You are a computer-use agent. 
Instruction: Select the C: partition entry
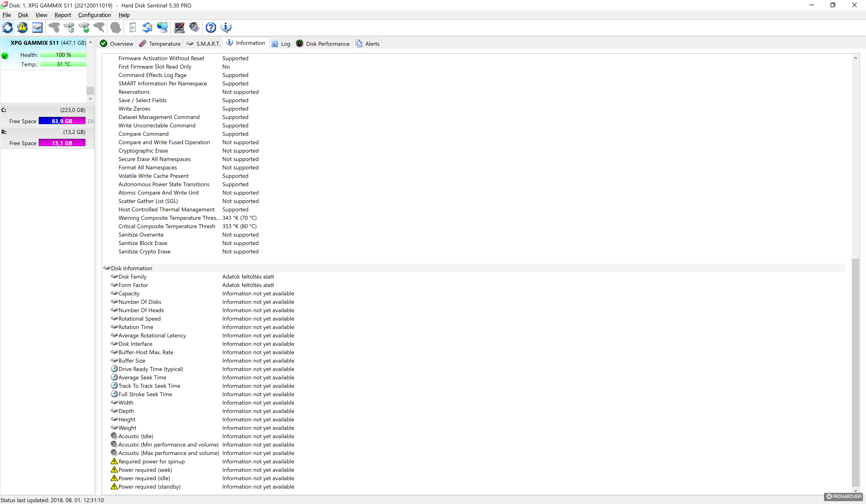tap(47, 115)
